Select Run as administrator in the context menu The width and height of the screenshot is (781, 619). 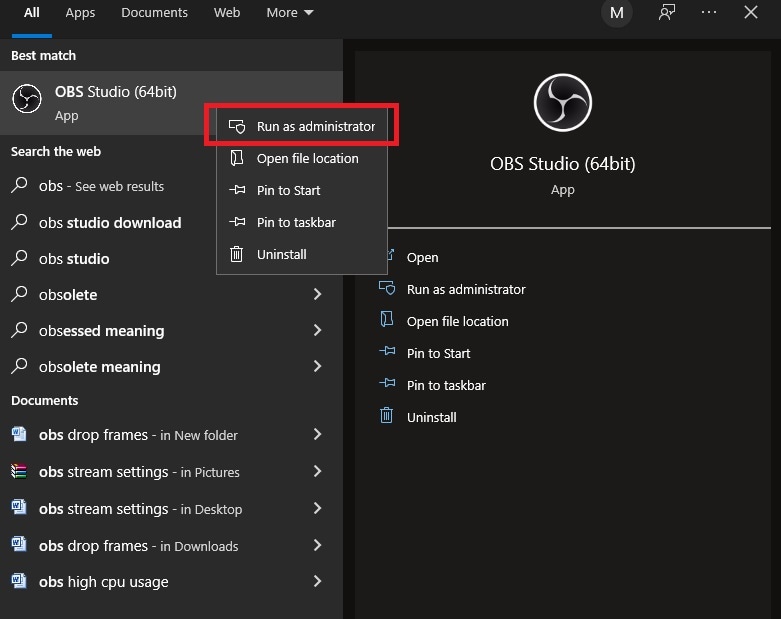(315, 127)
